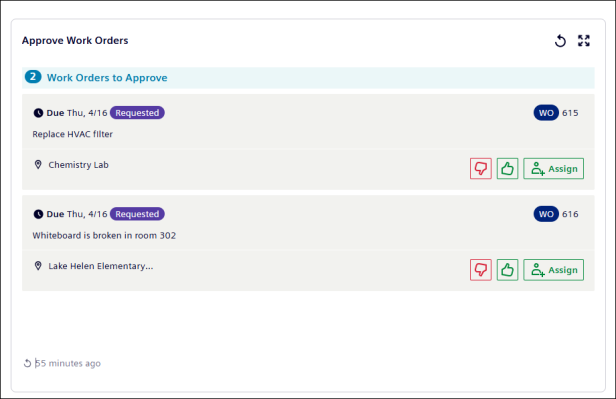The image size is (616, 399).
Task: Reject work order 616 with thumbs down
Action: [x=481, y=270]
